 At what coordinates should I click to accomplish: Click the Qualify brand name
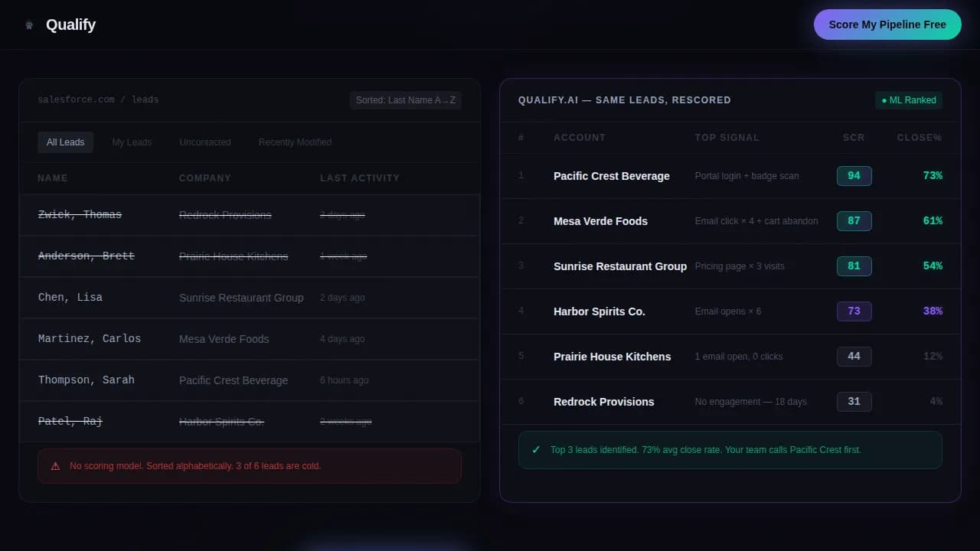tap(70, 24)
